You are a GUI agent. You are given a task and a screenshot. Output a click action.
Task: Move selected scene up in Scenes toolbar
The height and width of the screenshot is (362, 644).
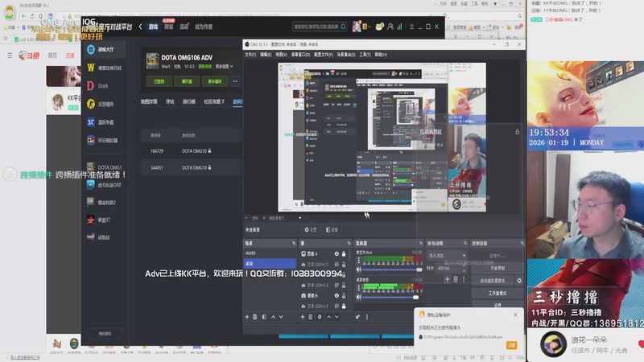[x=273, y=317]
